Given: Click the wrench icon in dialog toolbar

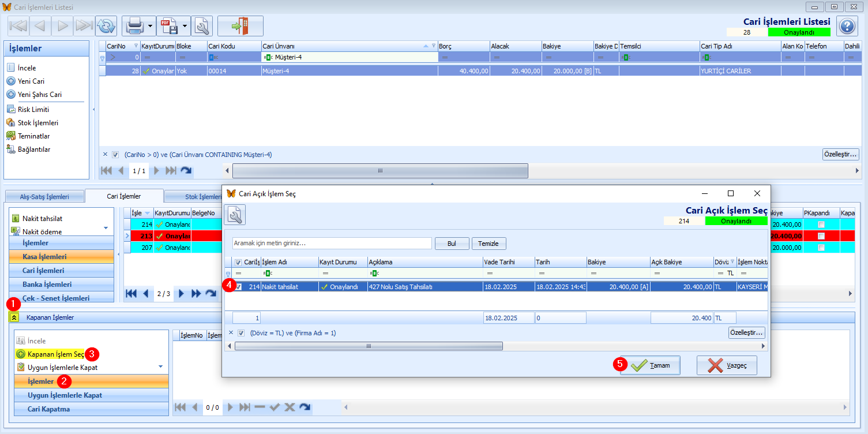Looking at the screenshot, I should [235, 215].
